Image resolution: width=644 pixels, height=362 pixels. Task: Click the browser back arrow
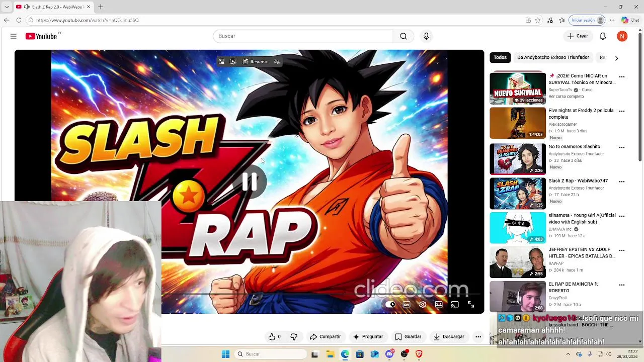[6, 20]
